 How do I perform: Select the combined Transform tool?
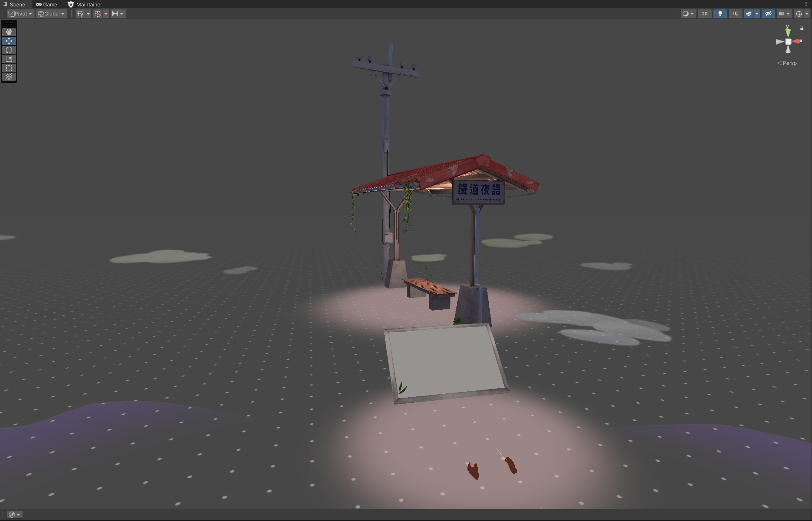(x=9, y=77)
